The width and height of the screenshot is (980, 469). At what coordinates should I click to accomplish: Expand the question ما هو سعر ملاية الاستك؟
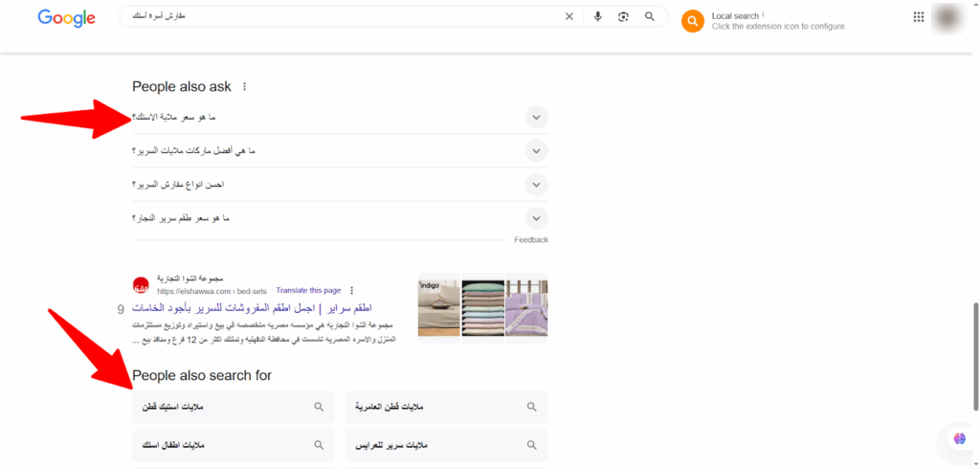[x=537, y=118]
